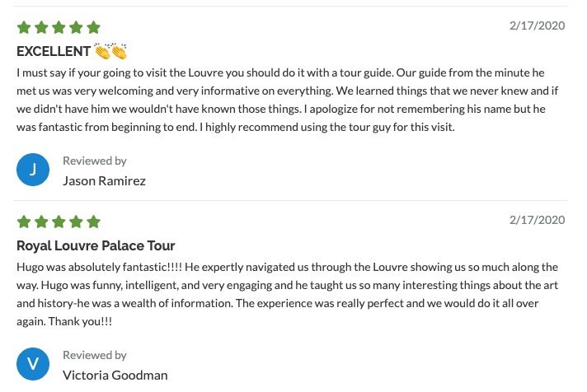
Task: Click "Reviewed by" label above Victoria Goodman
Action: click(x=95, y=355)
